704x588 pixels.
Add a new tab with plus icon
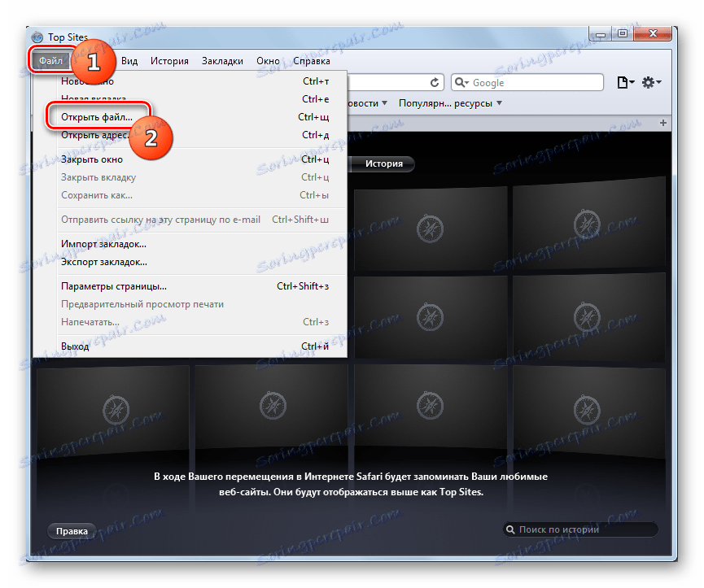[662, 123]
